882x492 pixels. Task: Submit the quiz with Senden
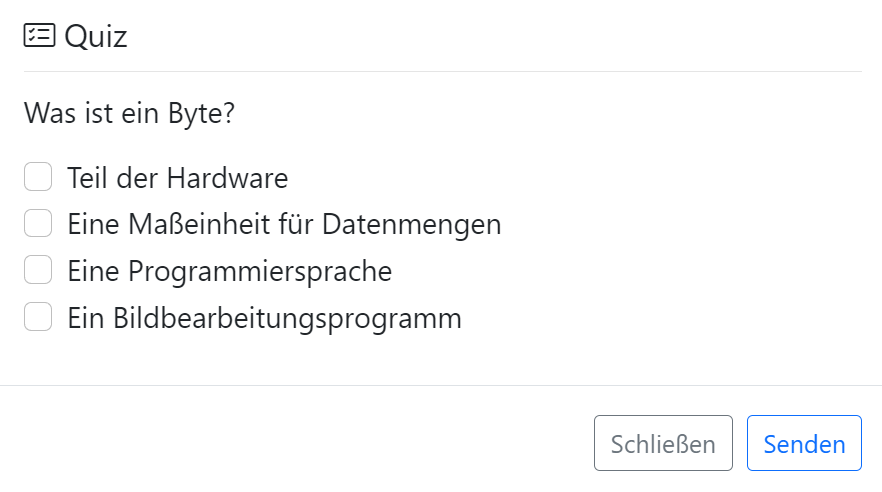pos(804,443)
